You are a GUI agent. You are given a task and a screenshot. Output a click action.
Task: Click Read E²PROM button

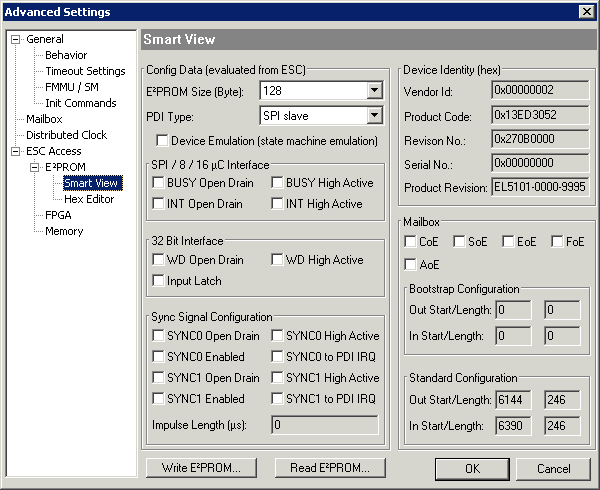click(330, 468)
